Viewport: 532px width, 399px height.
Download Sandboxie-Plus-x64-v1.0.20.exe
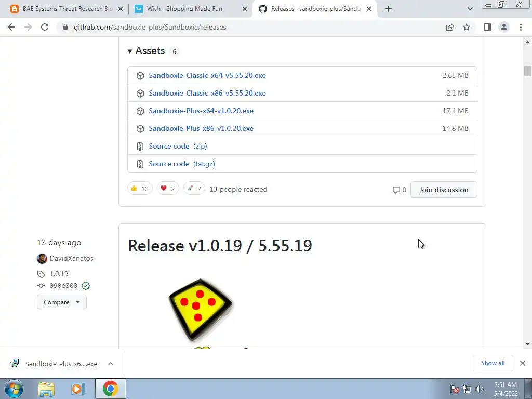(x=201, y=111)
